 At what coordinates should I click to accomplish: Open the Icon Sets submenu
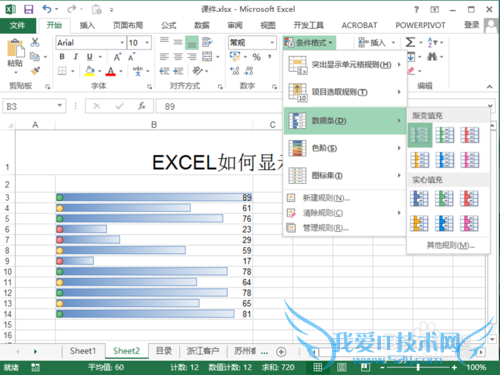tap(345, 176)
